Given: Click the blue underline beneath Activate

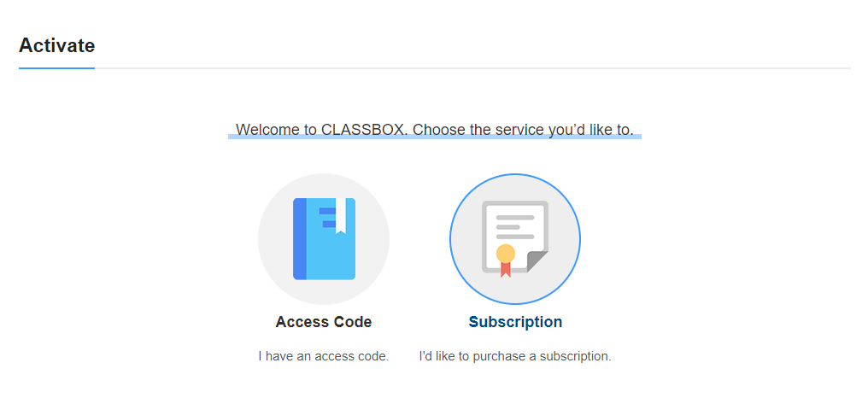Looking at the screenshot, I should (x=56, y=68).
